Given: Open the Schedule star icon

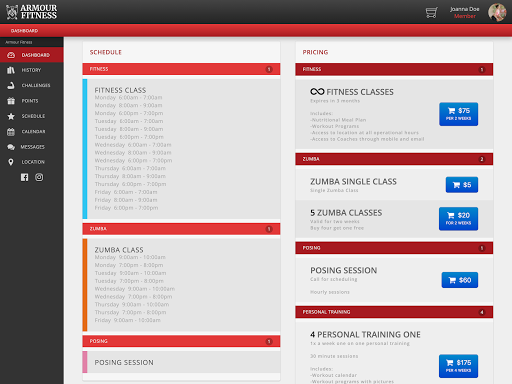Looking at the screenshot, I should pyautogui.click(x=11, y=116).
